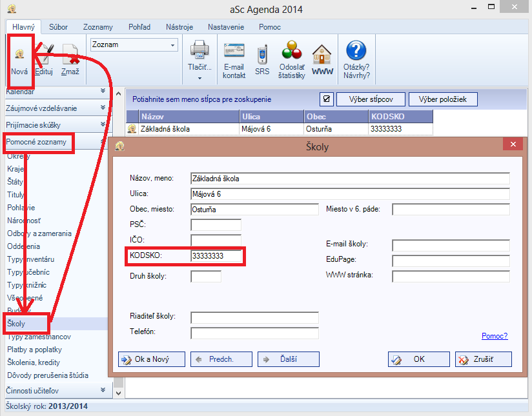Click the Zmaž delete icon

(x=70, y=55)
